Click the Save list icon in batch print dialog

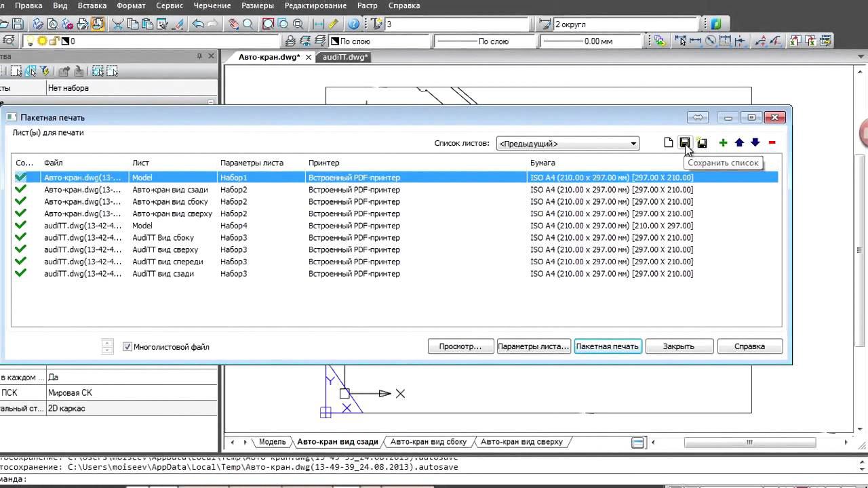pos(685,142)
